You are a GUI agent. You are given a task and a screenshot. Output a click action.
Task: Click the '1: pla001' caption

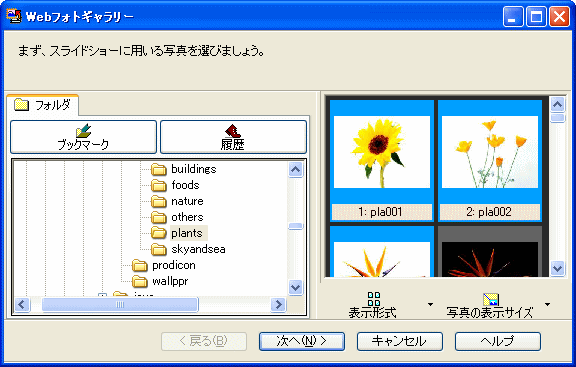point(382,212)
